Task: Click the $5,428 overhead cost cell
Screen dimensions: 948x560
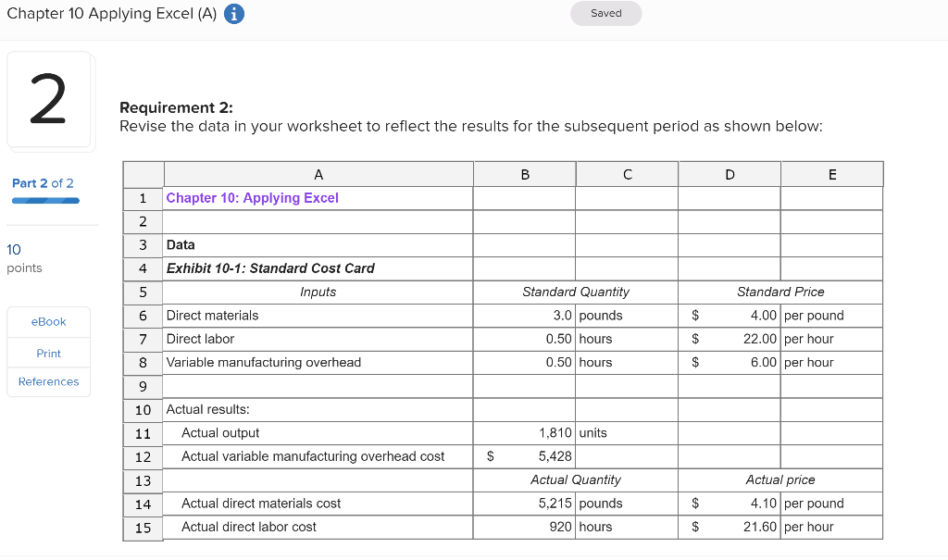Action: pyautogui.click(x=524, y=455)
